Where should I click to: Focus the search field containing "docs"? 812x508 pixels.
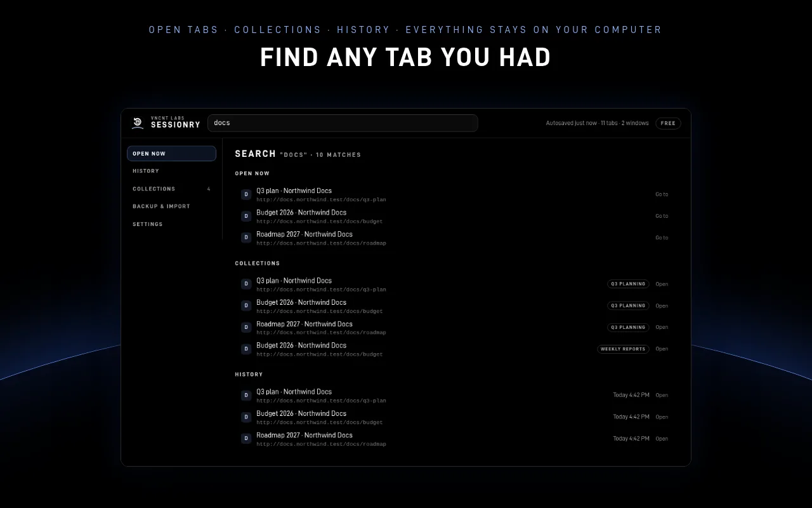343,123
